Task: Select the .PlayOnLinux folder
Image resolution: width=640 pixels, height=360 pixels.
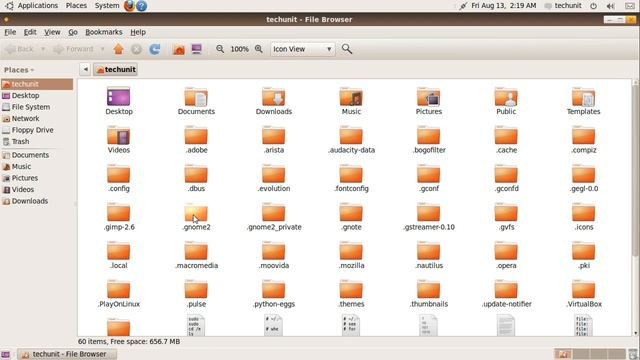Action: 119,294
